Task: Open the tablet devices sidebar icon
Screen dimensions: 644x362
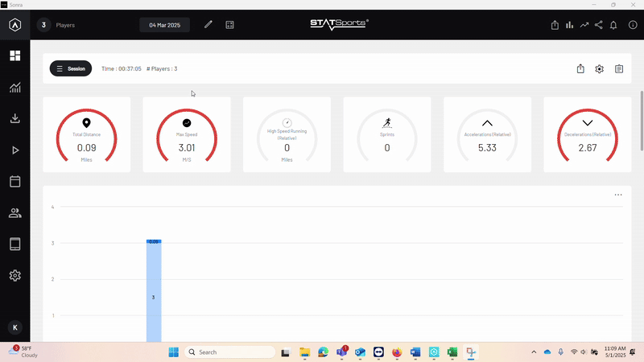Action: 14,245
